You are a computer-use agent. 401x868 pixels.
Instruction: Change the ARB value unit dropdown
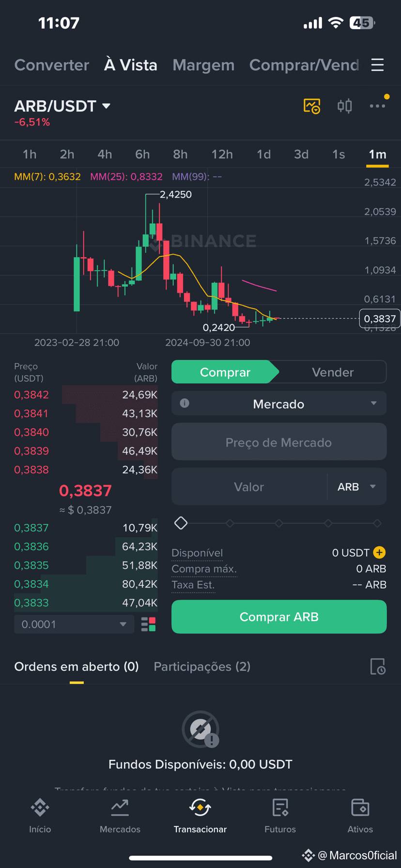357,486
